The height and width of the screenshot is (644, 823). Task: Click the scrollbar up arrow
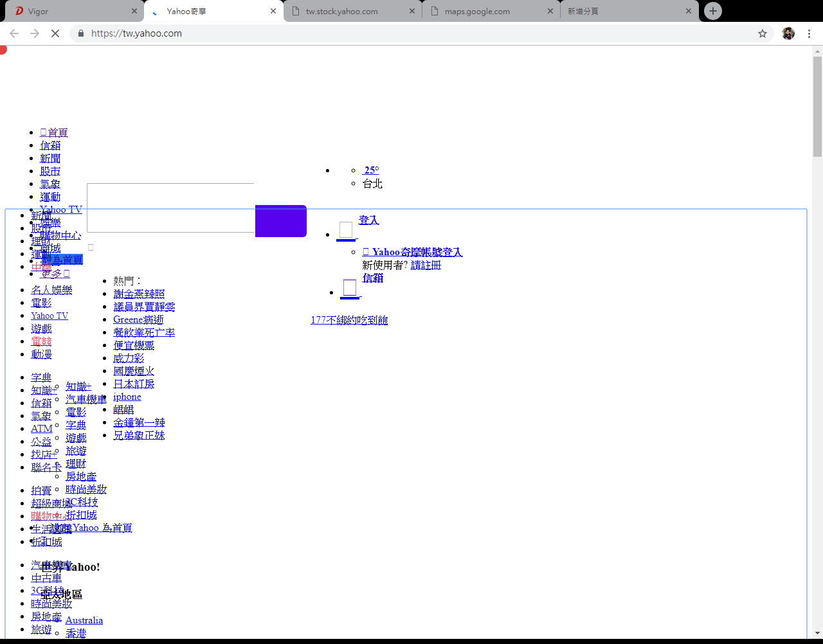pyautogui.click(x=817, y=51)
